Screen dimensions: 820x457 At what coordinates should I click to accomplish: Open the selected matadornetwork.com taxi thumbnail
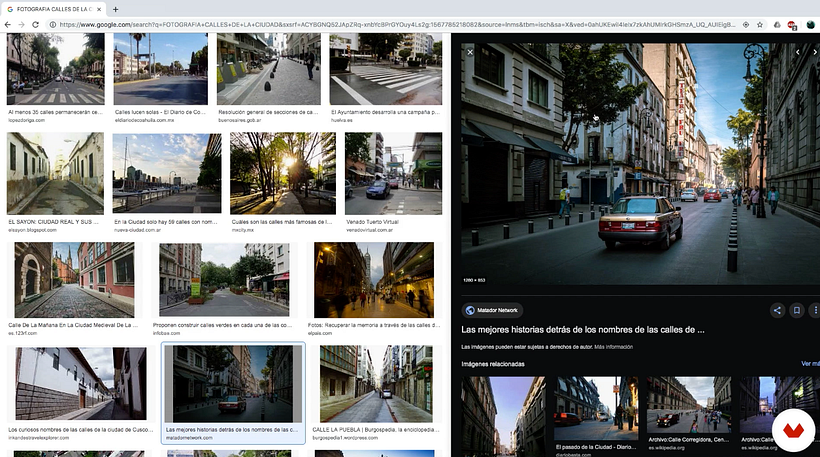point(233,384)
